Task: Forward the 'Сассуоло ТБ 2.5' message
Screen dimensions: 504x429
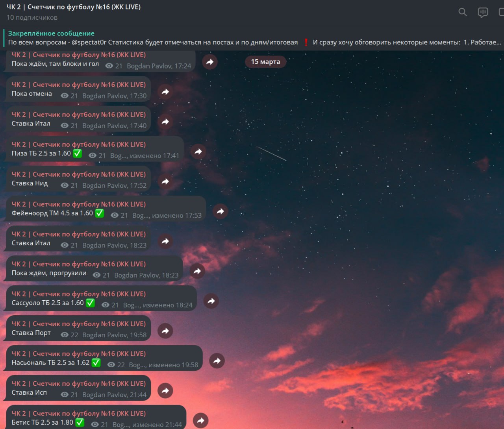Action: click(211, 301)
